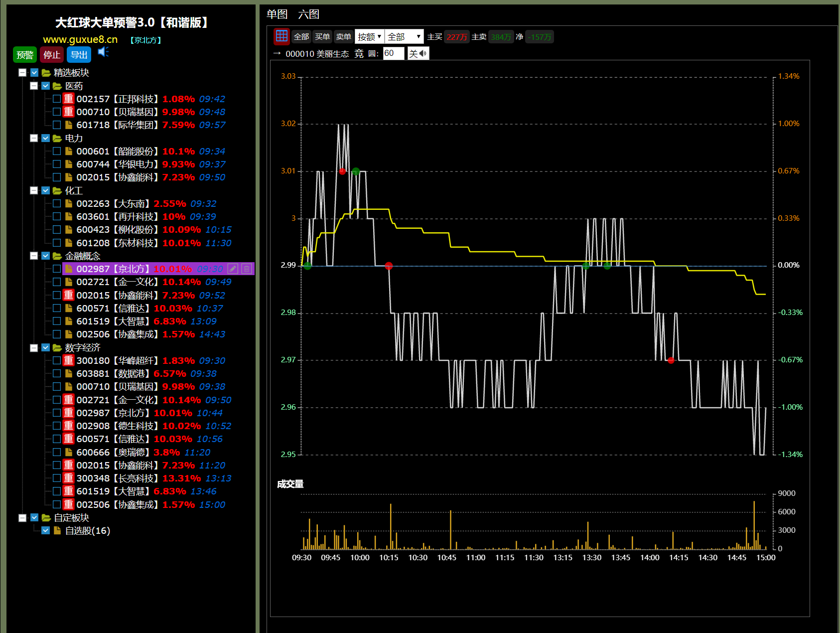Click 重 badge next to 002157 正邦科技
Screen dimensions: 840x633
69,99
